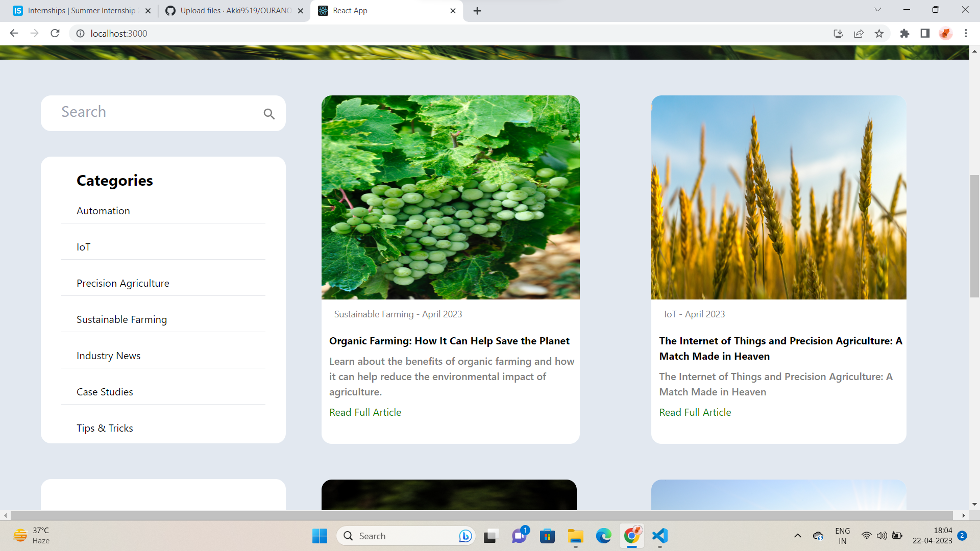Open Tips & Tricks category
The image size is (980, 551).
tap(105, 428)
